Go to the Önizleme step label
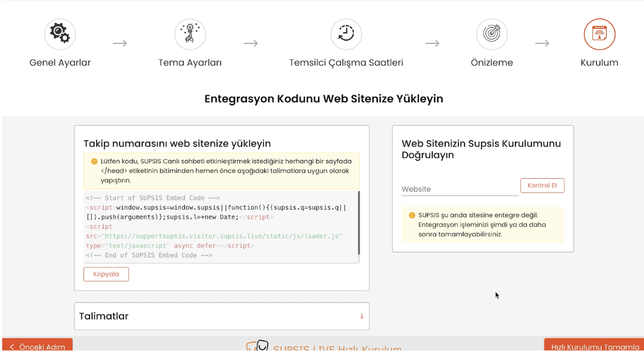The height and width of the screenshot is (351, 644). (492, 63)
